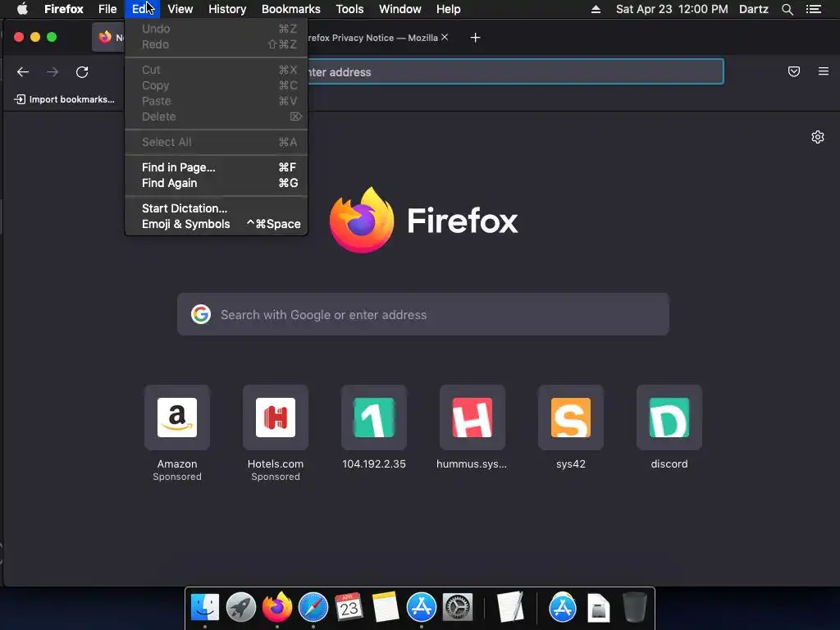Click the Firefox icon in the Dock

pos(277,608)
